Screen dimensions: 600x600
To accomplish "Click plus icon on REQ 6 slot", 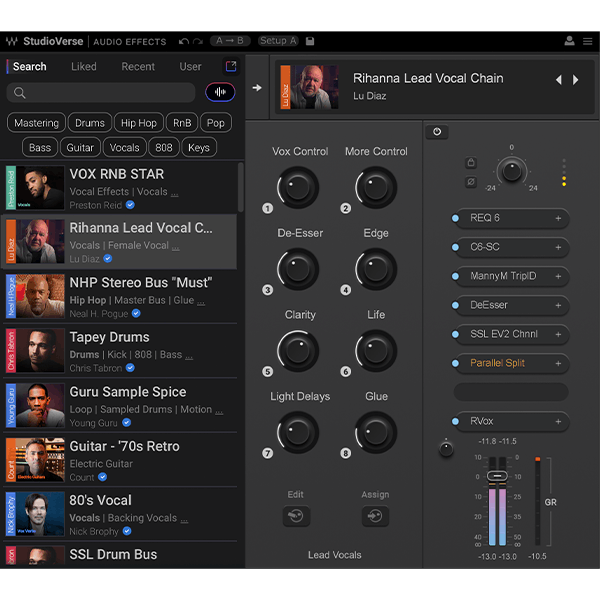I will (x=558, y=218).
